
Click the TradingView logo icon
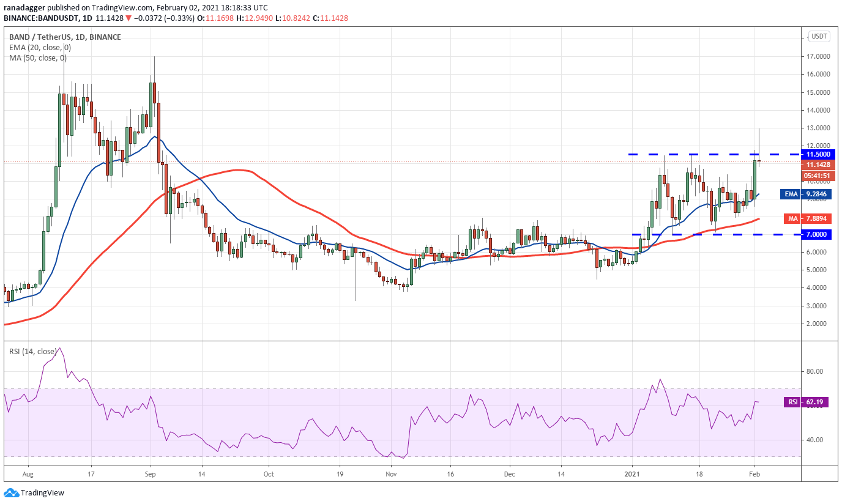pyautogui.click(x=11, y=492)
